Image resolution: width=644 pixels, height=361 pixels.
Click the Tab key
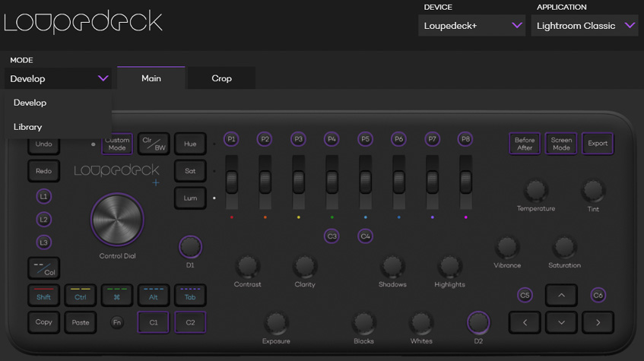pos(190,296)
